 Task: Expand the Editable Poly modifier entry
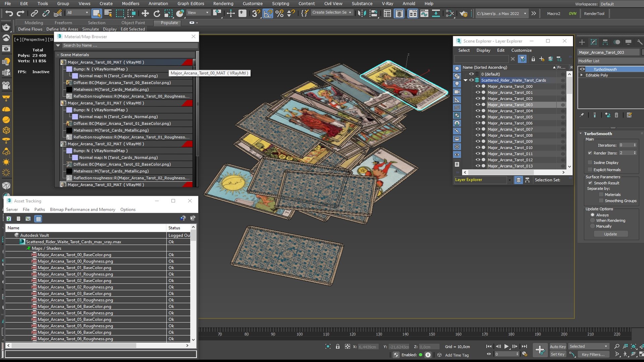click(x=582, y=75)
